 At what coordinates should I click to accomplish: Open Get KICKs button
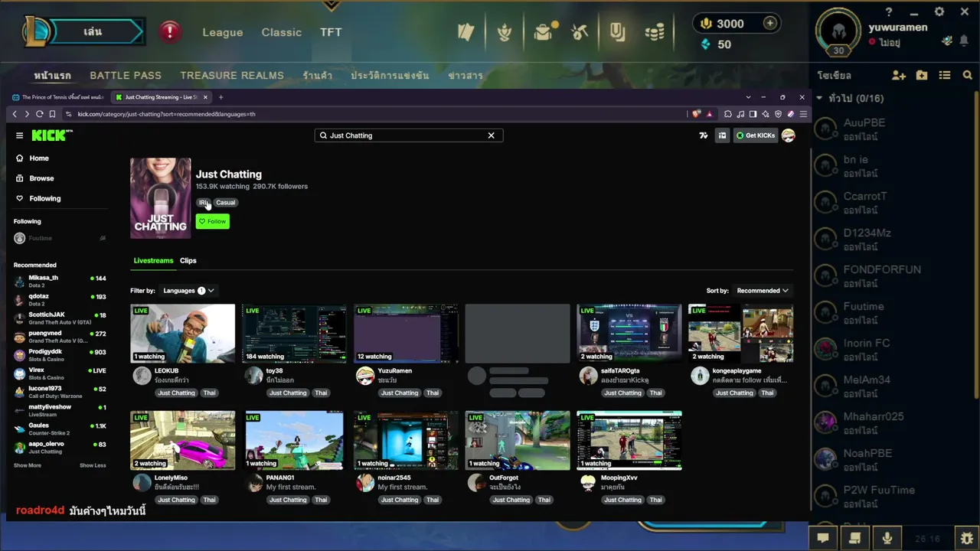pos(756,135)
